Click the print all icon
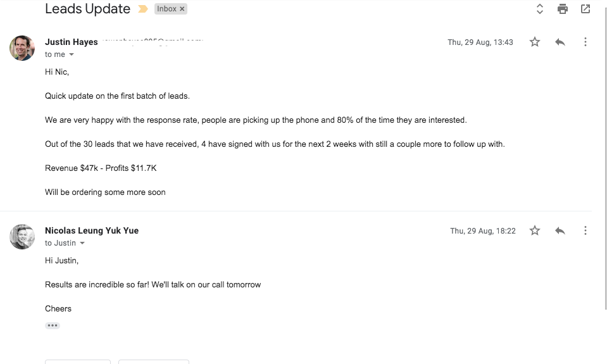 (563, 9)
